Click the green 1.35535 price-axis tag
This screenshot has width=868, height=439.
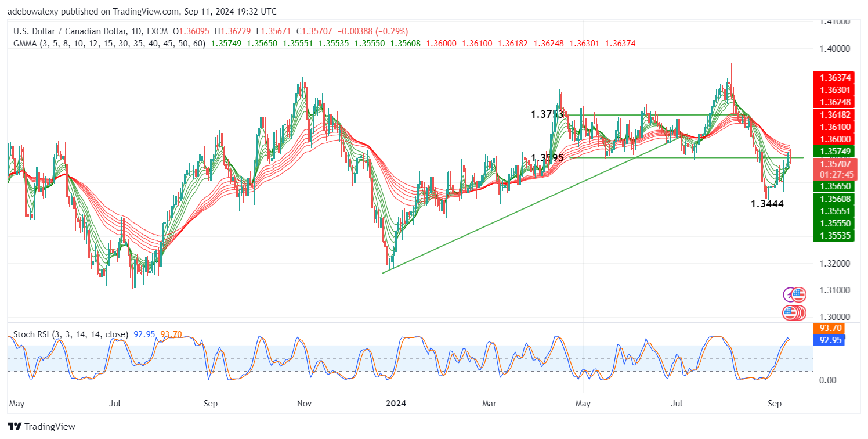(x=833, y=235)
